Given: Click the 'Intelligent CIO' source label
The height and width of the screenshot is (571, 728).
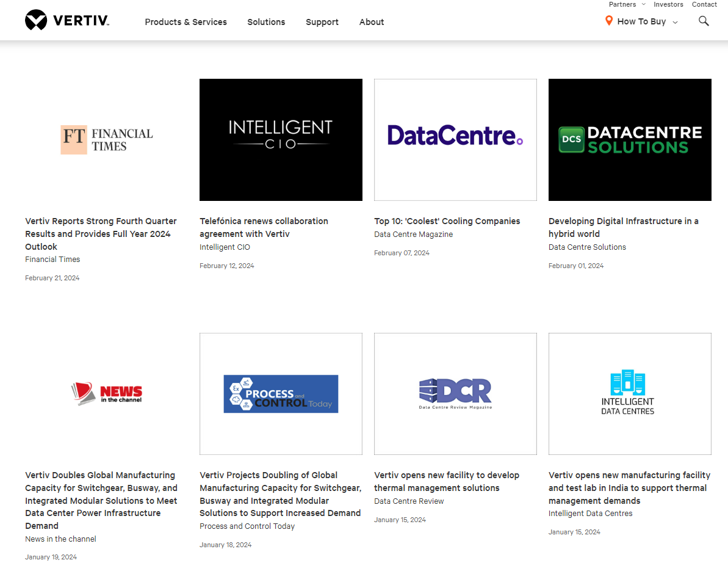Looking at the screenshot, I should [225, 247].
